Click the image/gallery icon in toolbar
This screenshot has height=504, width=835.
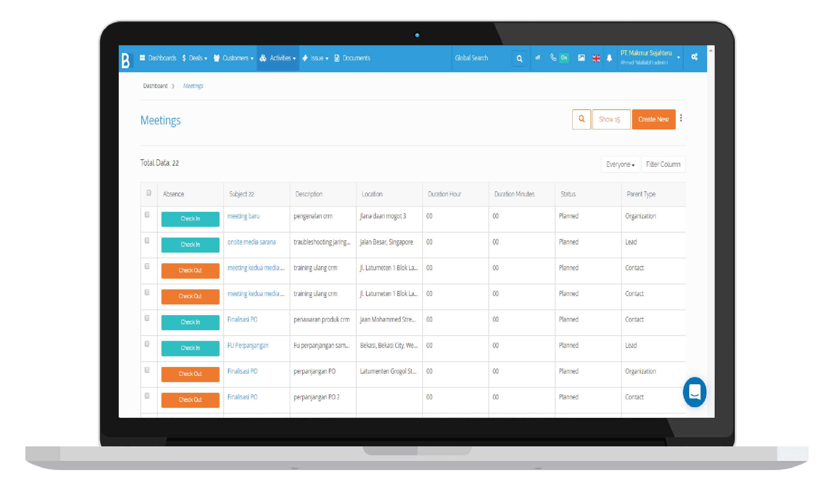pyautogui.click(x=582, y=58)
